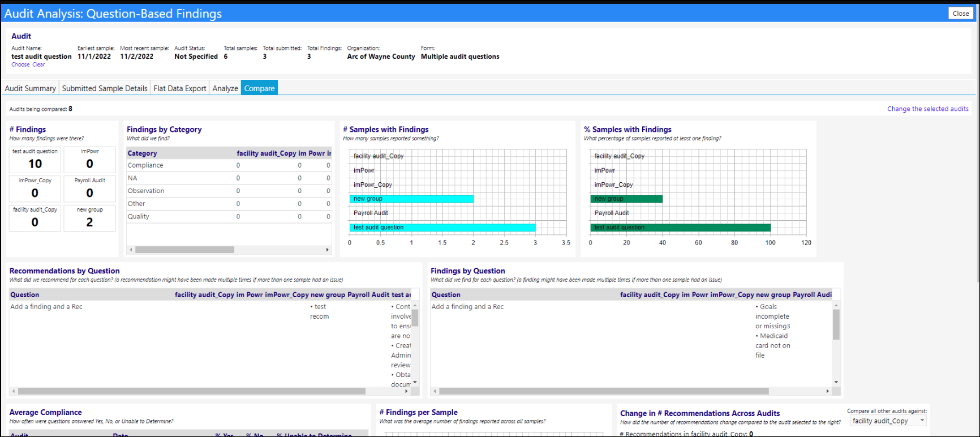The height and width of the screenshot is (437, 980).
Task: Click left arrow of Recommendations horizontal scrollbar
Action: pos(14,391)
